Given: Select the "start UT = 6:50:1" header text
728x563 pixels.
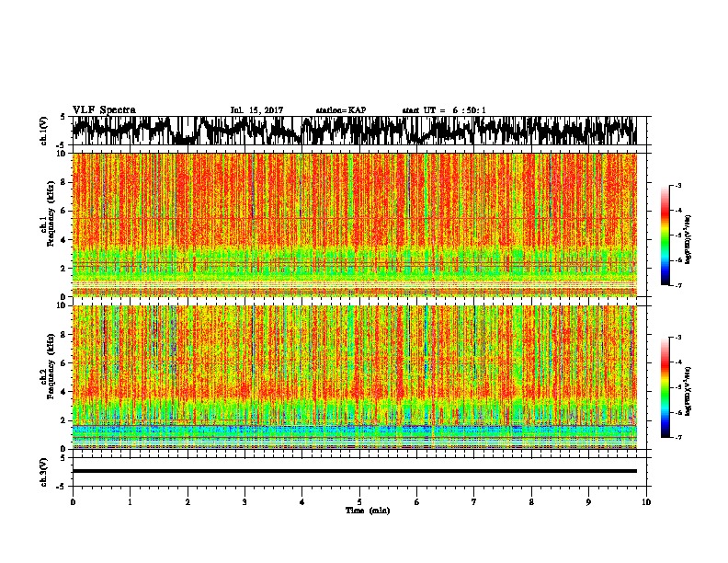Looking at the screenshot, I should (444, 110).
